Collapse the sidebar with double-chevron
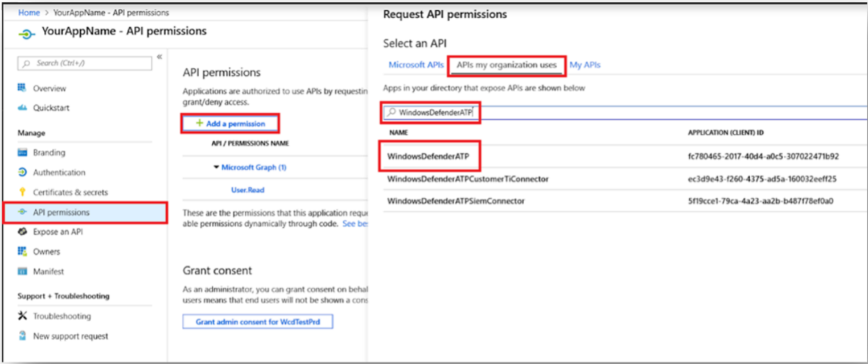The image size is (868, 364). click(159, 56)
